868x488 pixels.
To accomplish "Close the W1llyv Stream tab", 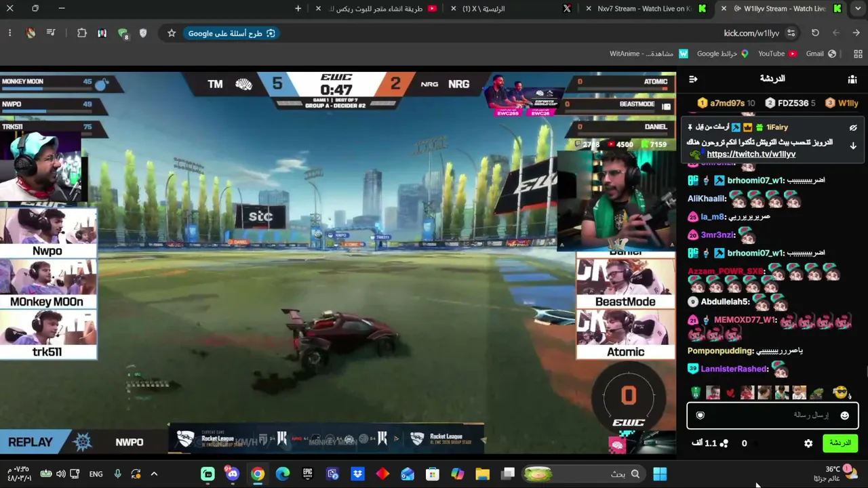I will [x=724, y=9].
